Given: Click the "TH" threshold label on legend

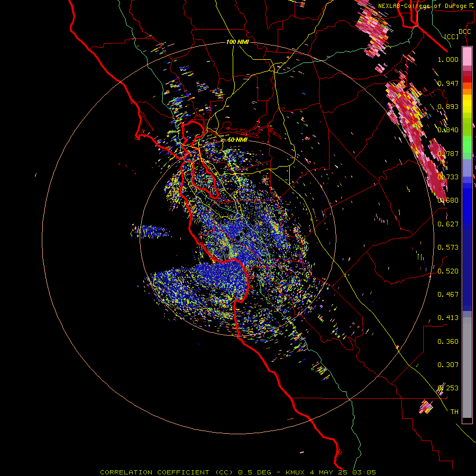Looking at the screenshot, I should pyautogui.click(x=454, y=412).
